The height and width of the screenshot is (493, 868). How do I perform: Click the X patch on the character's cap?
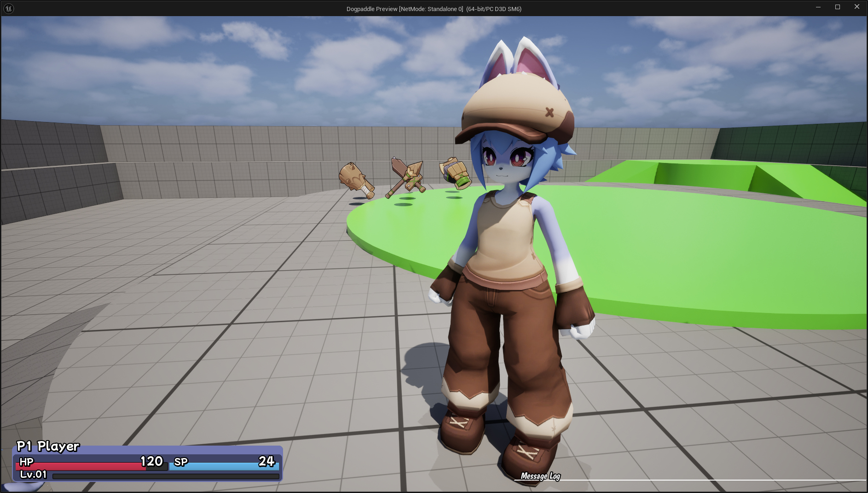[x=549, y=112]
